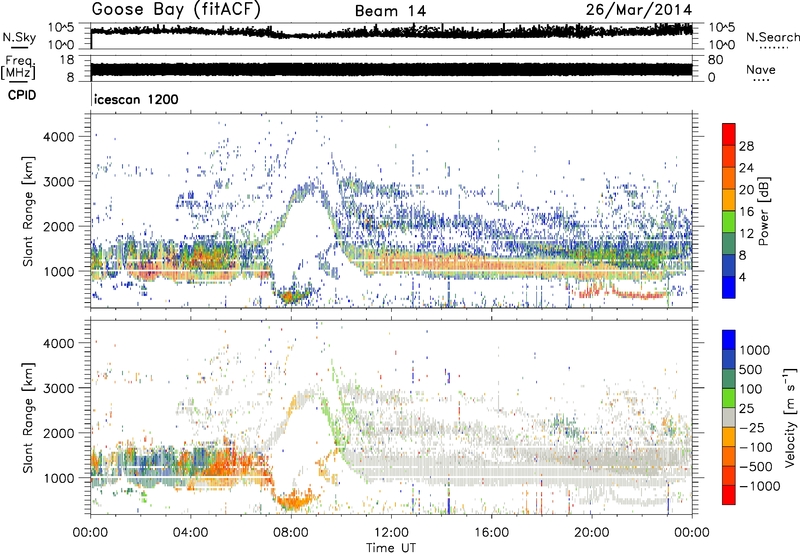Click the date '26/Mar/2014'
This screenshot has height=554, width=800.
(x=639, y=10)
